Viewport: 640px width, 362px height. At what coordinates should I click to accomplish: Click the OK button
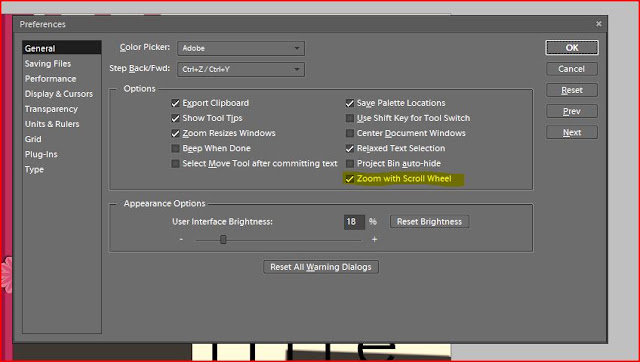coord(572,48)
